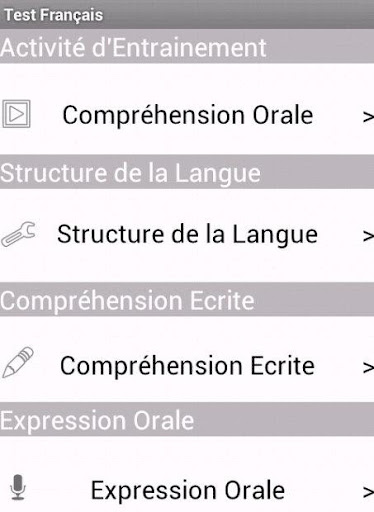The image size is (374, 512).
Task: Open the chevron arrow on Structure de la Langue row
Action: [x=368, y=236]
